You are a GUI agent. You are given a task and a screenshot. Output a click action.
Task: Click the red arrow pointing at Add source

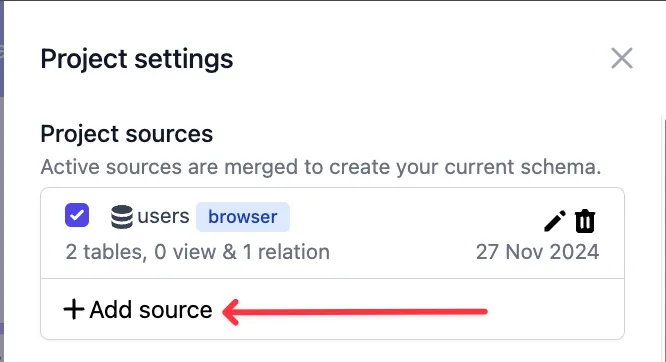coord(355,312)
